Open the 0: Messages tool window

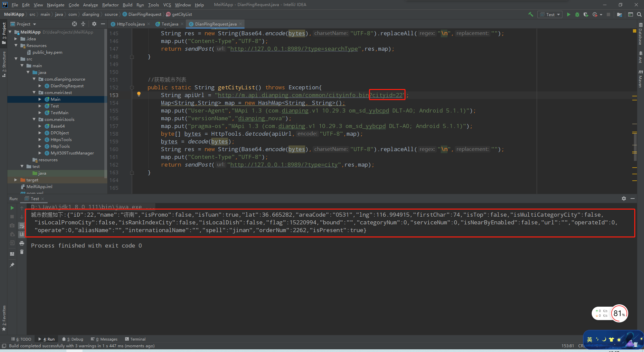(x=104, y=339)
